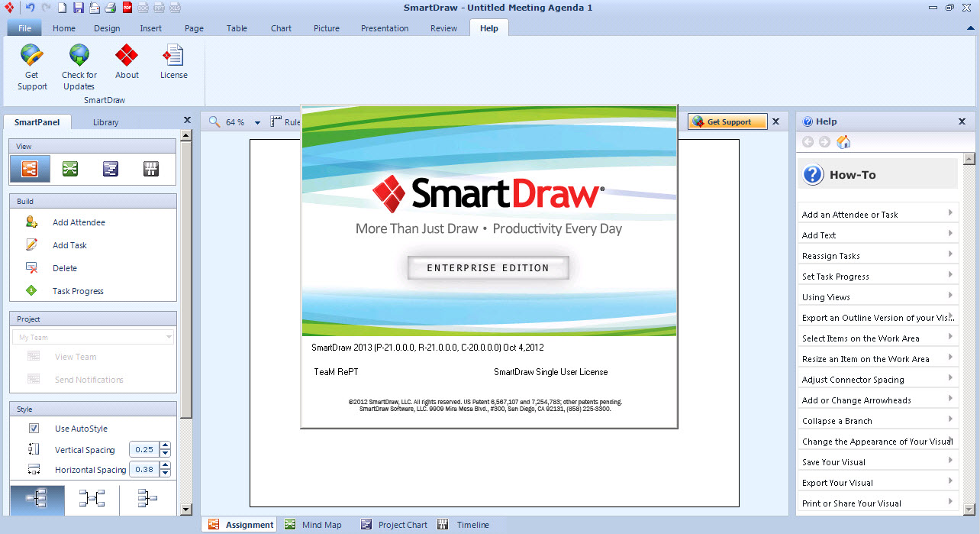Export to Word DOC icon

coord(143,8)
